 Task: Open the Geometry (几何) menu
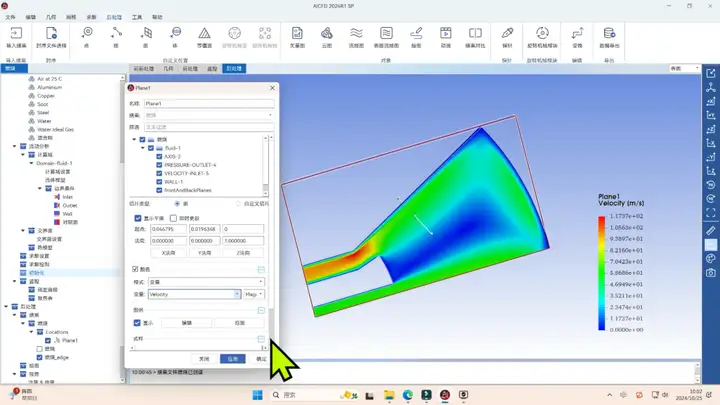[x=51, y=17]
